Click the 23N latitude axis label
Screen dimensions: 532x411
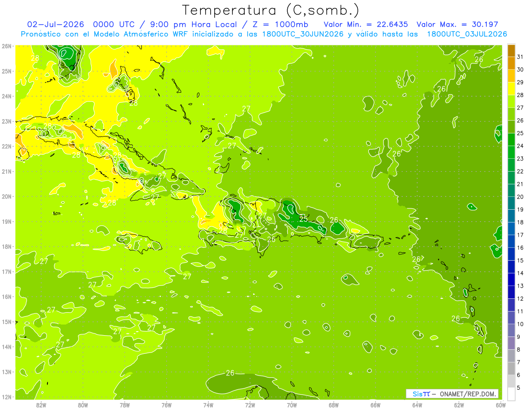(x=7, y=121)
